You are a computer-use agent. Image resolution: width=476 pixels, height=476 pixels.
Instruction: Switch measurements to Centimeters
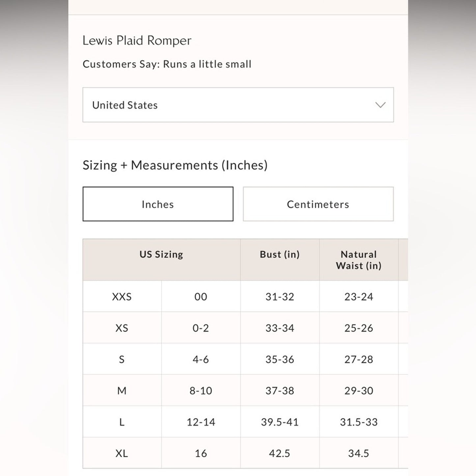point(318,204)
